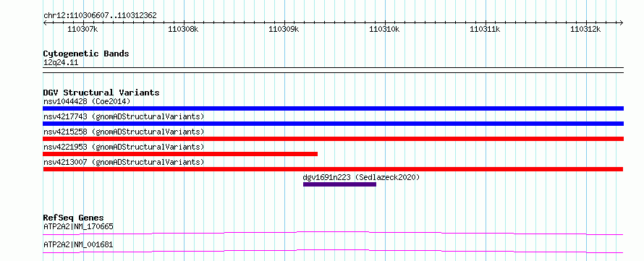This screenshot has width=644, height=261.
Task: Open nsv4217743 gnomAD variant label
Action: point(124,116)
